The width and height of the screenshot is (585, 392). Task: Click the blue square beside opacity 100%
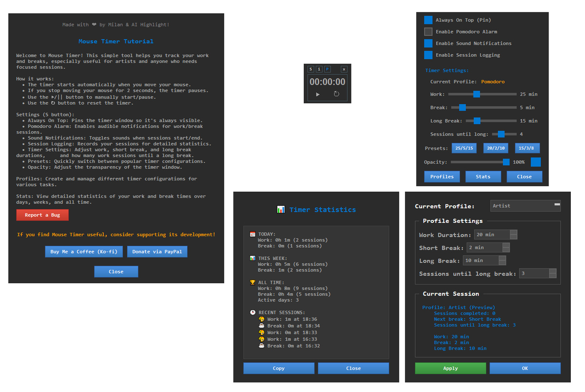(536, 162)
